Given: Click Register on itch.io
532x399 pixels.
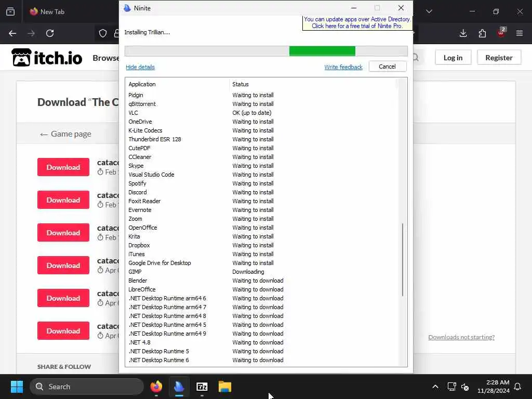Looking at the screenshot, I should (499, 58).
